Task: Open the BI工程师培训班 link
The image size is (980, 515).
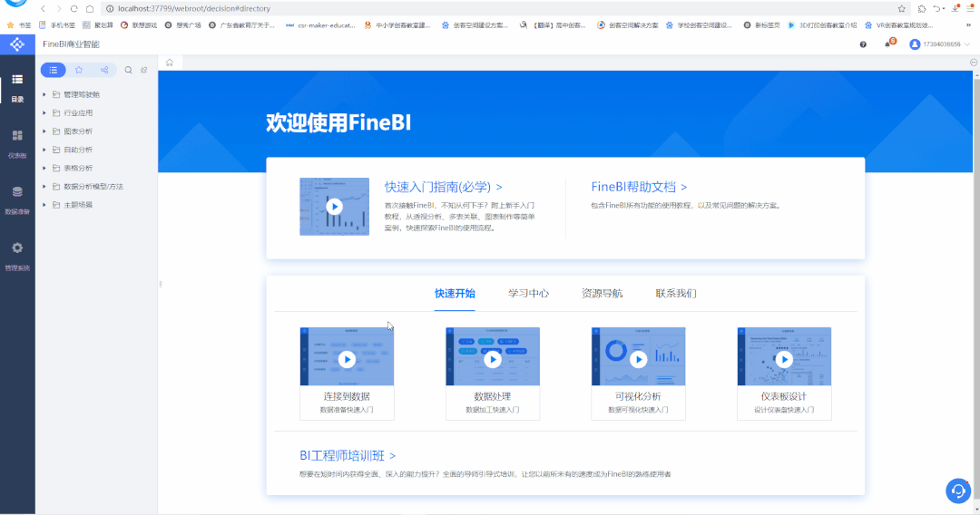Action: pos(348,456)
